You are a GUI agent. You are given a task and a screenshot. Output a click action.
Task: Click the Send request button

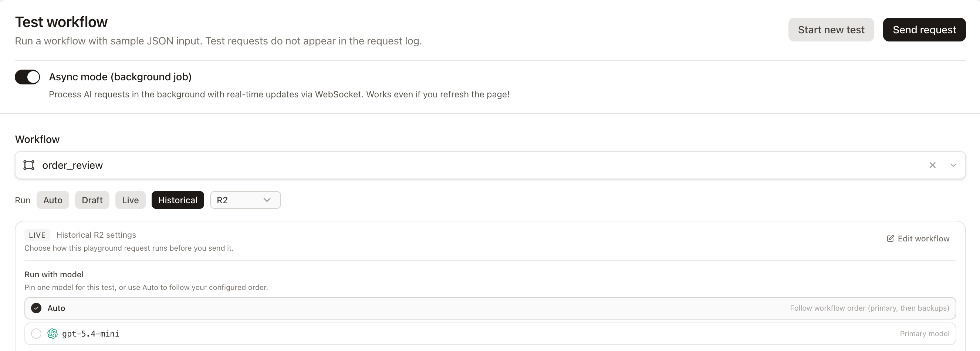point(924,30)
